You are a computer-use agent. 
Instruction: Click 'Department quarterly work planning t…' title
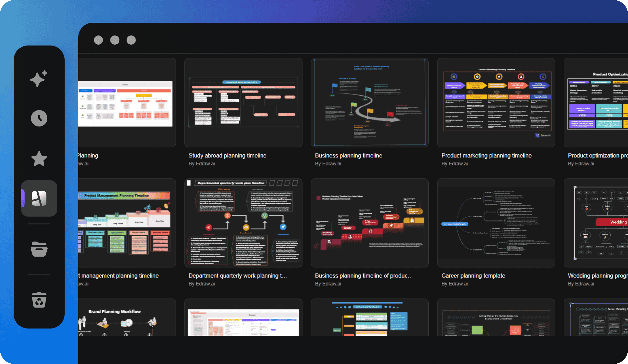click(238, 276)
